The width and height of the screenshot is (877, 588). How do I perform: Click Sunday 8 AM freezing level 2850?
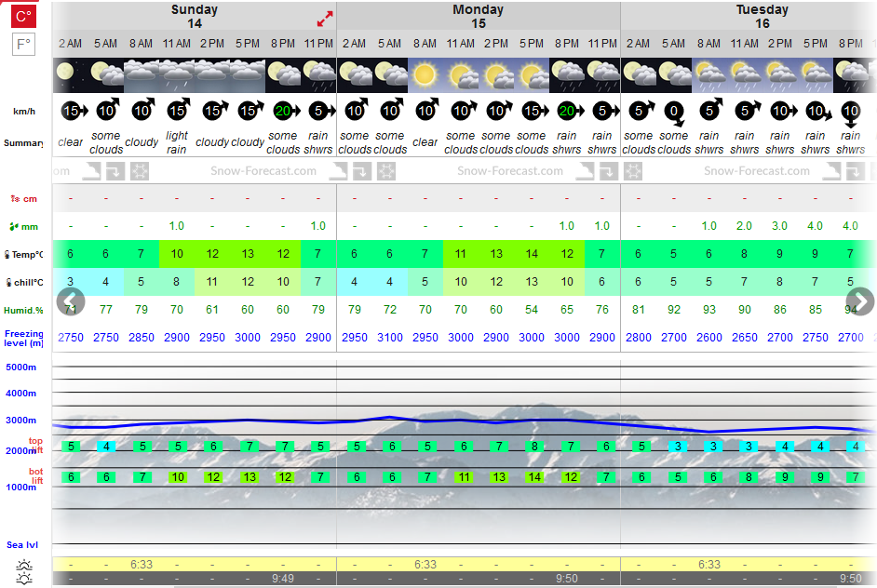point(142,338)
